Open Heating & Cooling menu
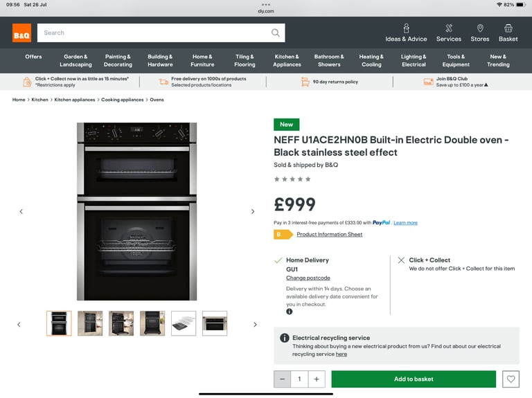The height and width of the screenshot is (398, 532). pos(371,60)
